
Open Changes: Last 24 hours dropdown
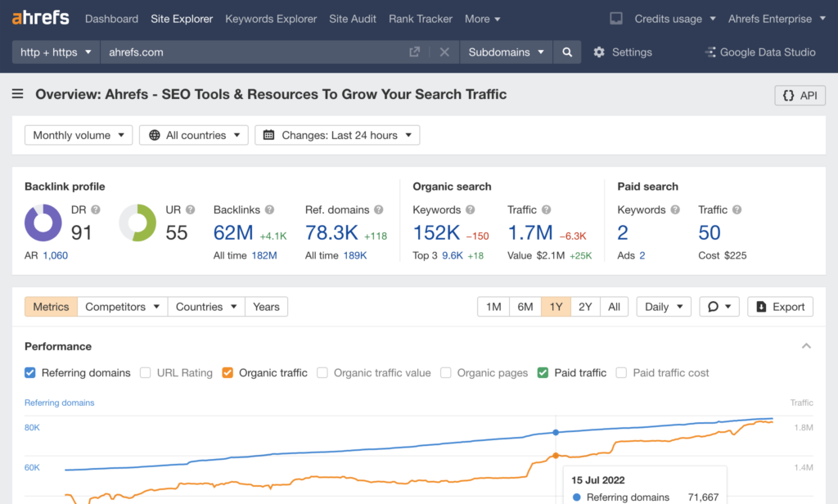[x=337, y=135]
